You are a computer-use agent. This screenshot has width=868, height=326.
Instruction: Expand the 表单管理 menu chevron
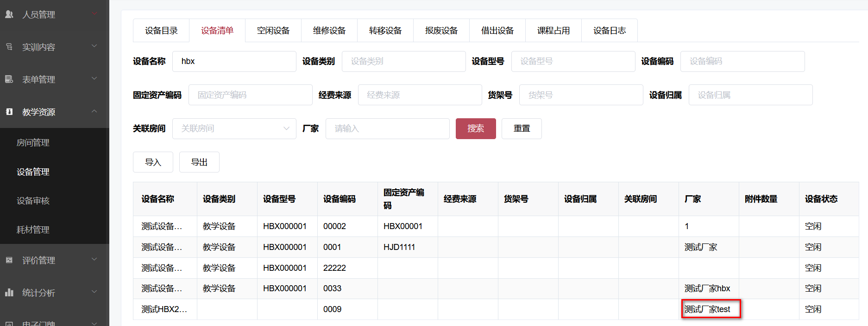(x=94, y=78)
